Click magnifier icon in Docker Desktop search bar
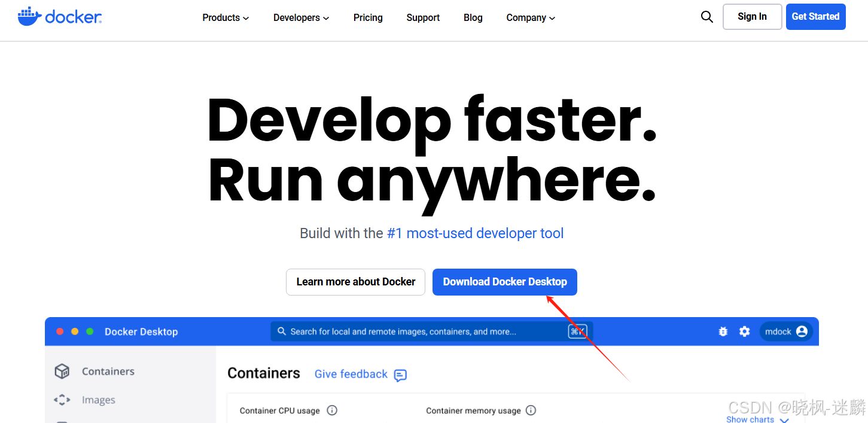The height and width of the screenshot is (423, 868). pos(282,331)
